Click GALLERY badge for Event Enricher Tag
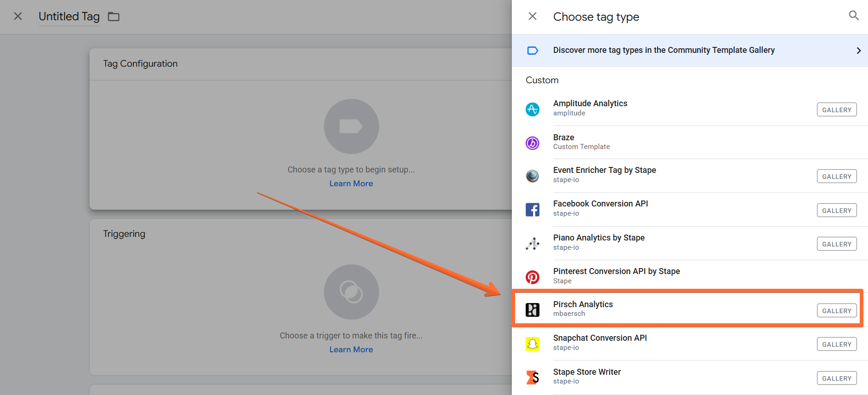The width and height of the screenshot is (868, 395). 836,177
